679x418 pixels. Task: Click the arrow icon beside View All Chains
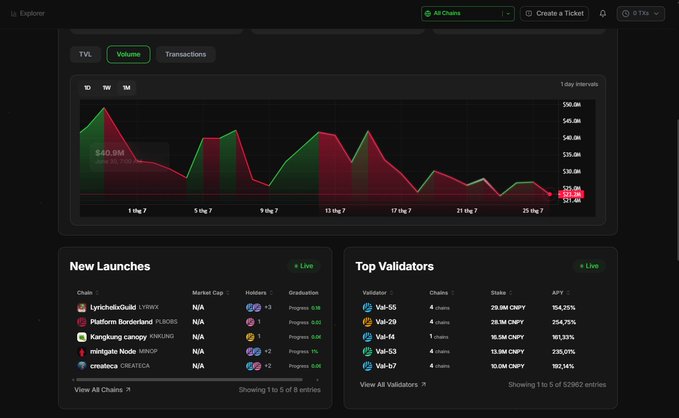click(x=128, y=389)
